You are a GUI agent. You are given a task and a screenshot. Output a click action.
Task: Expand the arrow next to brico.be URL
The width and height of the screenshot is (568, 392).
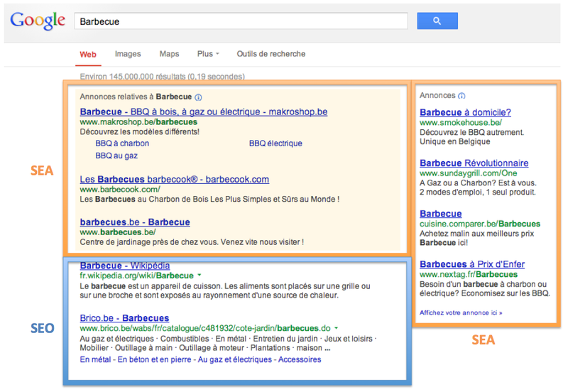(336, 328)
